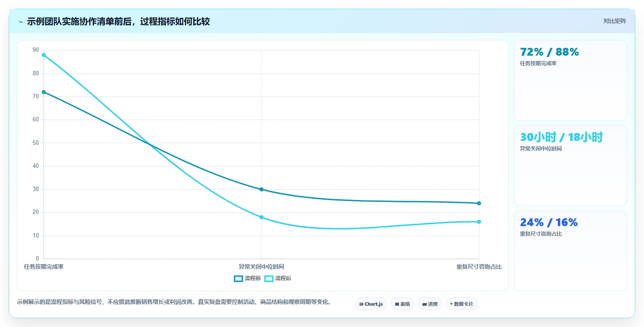The image size is (644, 327).
Task: Click the 30小时 / 18小时 card value
Action: pos(561,137)
